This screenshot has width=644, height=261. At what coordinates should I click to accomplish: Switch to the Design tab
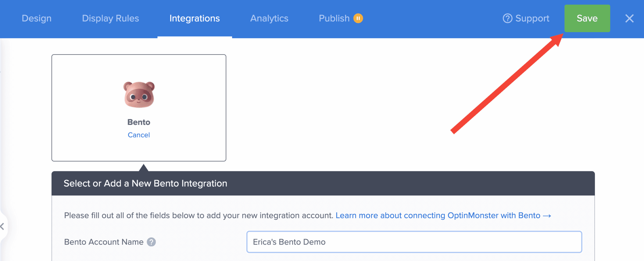click(36, 18)
